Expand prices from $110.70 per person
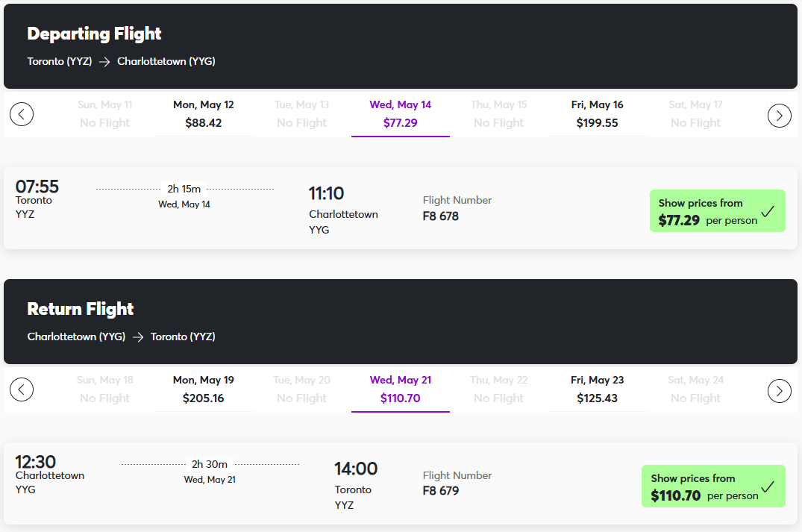802x532 pixels. tap(713, 486)
